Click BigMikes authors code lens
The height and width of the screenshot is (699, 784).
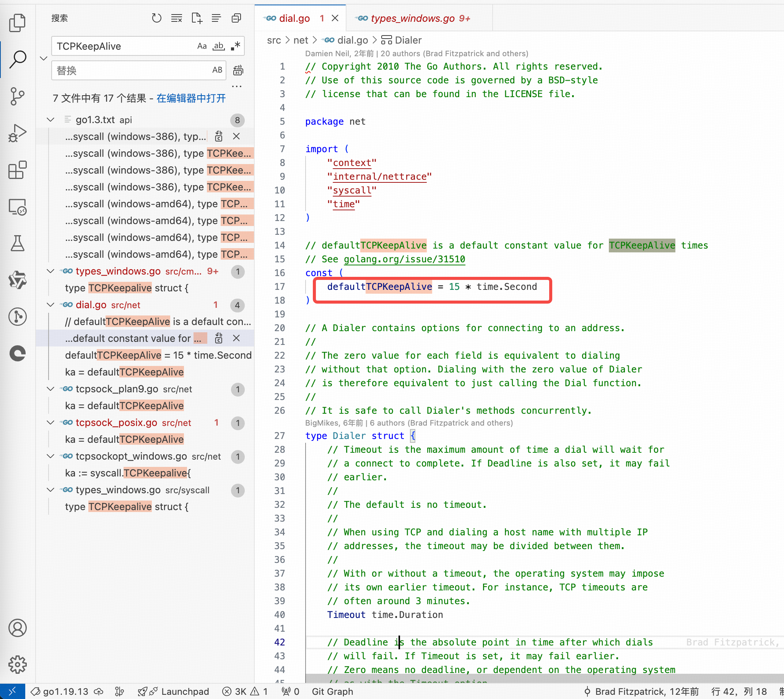coord(409,423)
